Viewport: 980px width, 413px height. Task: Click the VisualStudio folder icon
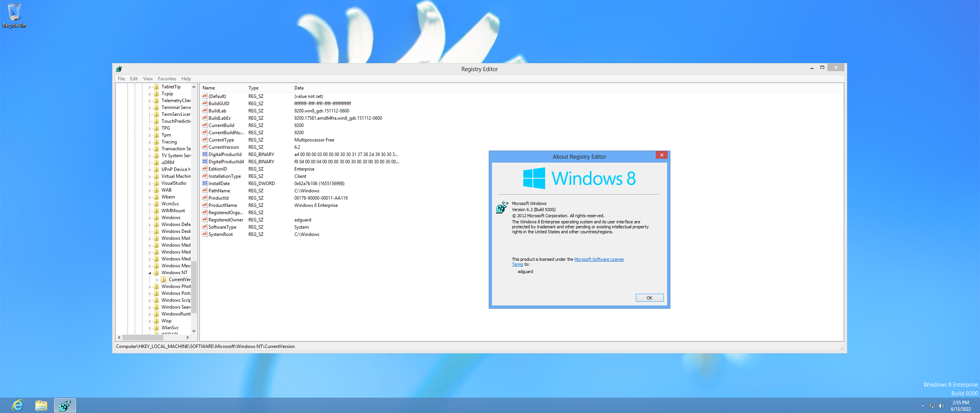[x=156, y=183]
